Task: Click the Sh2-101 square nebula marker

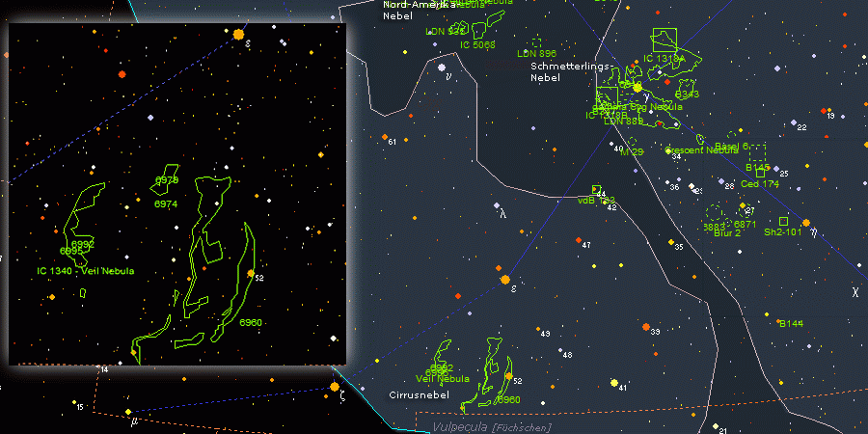Action: (782, 221)
